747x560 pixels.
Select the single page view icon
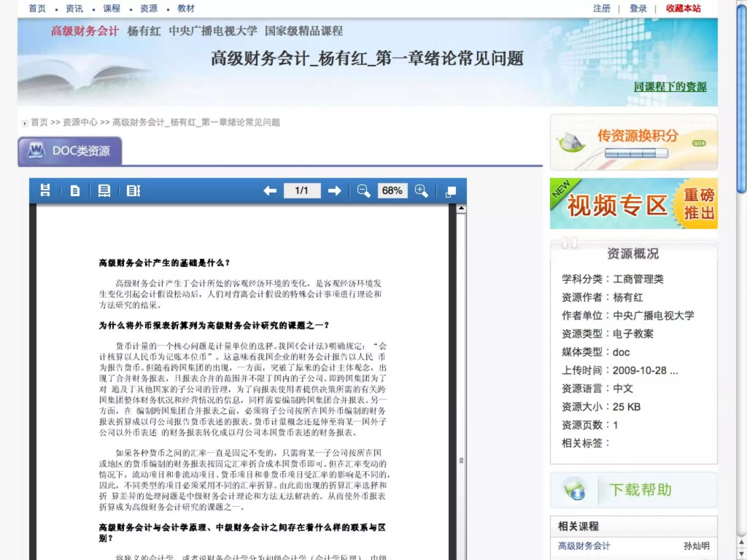pyautogui.click(x=75, y=190)
